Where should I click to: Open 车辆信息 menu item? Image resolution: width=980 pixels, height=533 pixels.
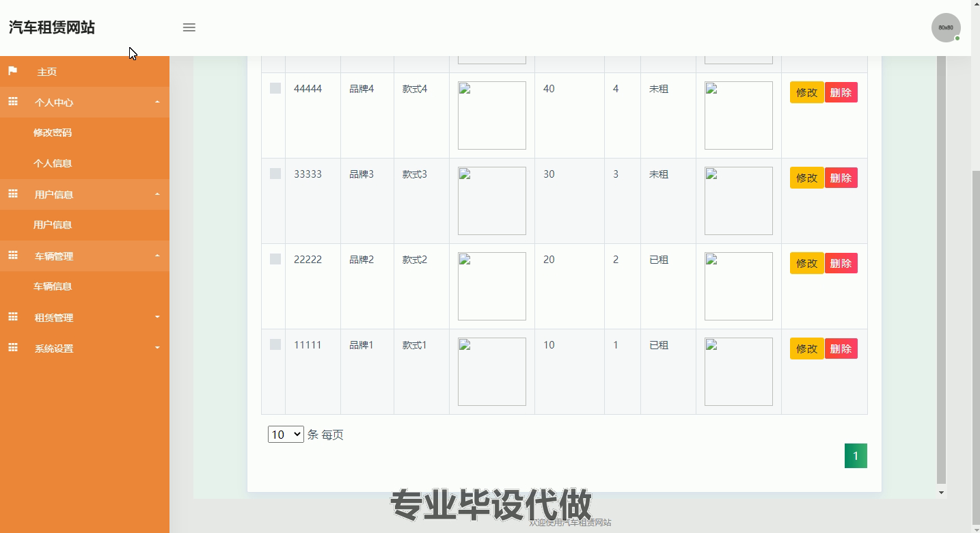click(53, 286)
